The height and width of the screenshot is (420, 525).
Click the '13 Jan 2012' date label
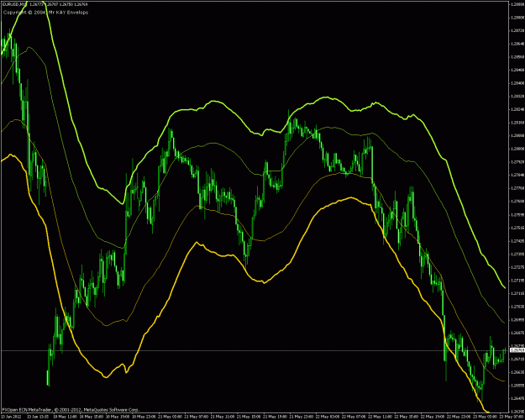[9, 417]
